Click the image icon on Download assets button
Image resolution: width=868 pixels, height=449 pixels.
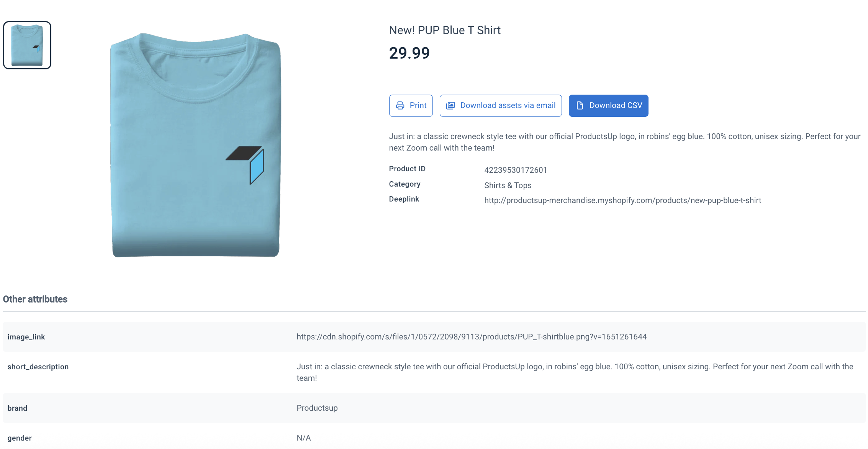click(x=451, y=105)
